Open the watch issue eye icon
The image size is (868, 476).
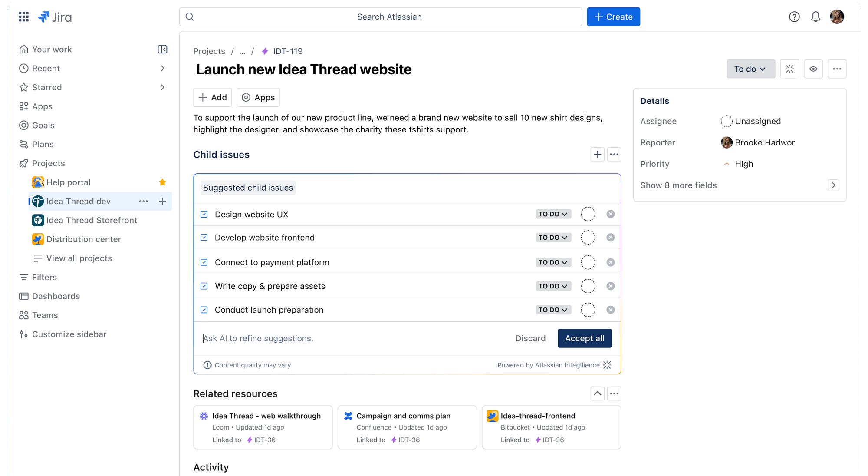point(813,69)
